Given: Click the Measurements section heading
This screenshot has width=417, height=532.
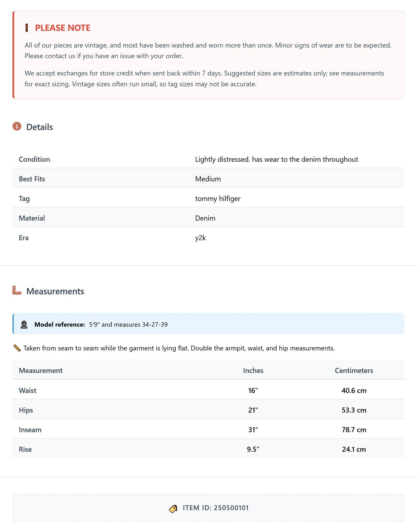Looking at the screenshot, I should click(x=55, y=291).
